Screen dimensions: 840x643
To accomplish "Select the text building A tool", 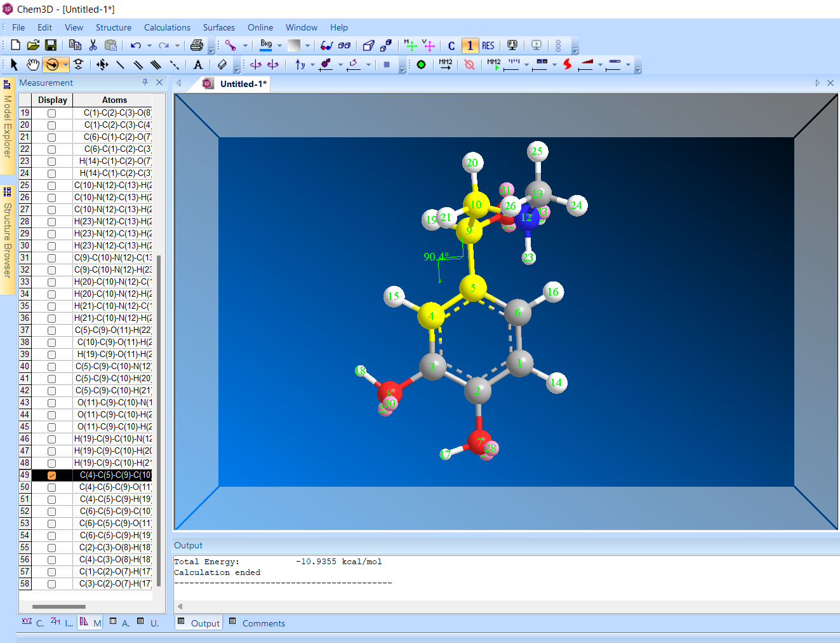I will [x=198, y=64].
